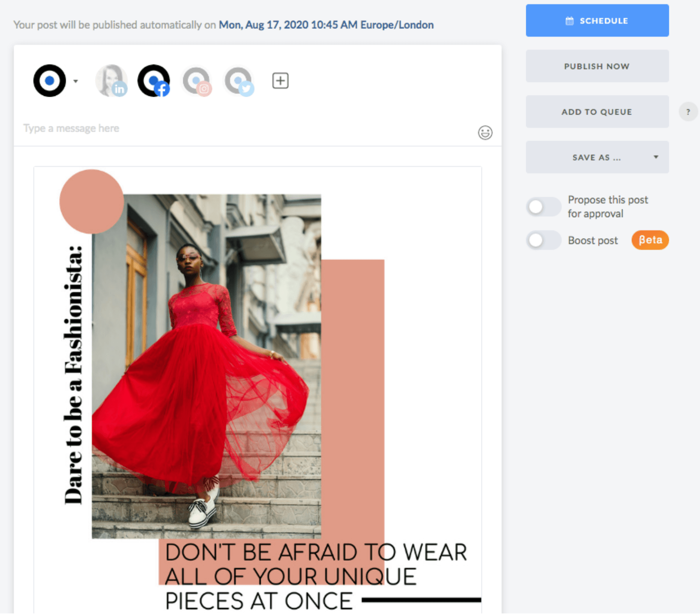This screenshot has height=615, width=700.
Task: Enable Propose this post for approval switch
Action: (543, 207)
